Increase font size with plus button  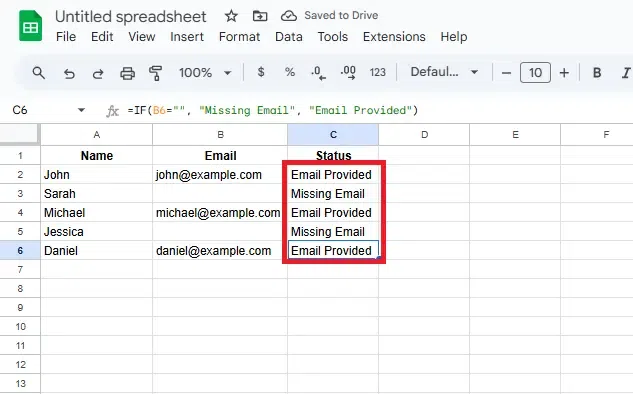pos(564,73)
